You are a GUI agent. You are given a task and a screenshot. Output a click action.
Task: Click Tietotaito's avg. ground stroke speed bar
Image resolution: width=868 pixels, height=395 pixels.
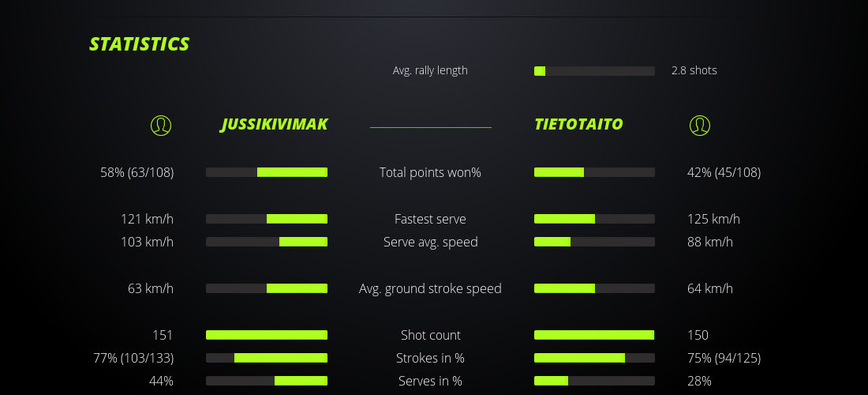coord(594,288)
